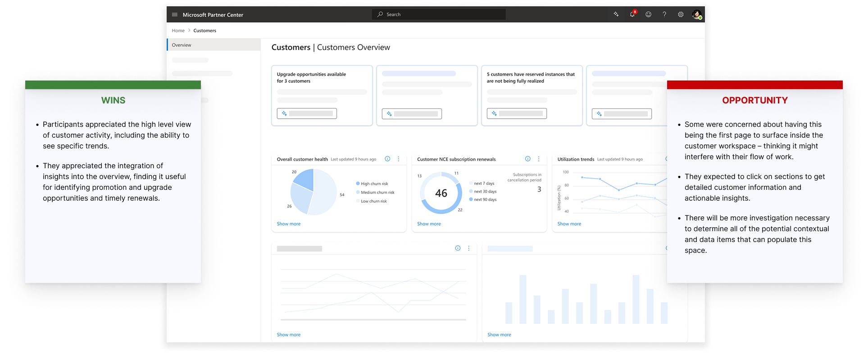Click Customers breadcrumb item
This screenshot has width=868, height=354.
click(x=205, y=31)
